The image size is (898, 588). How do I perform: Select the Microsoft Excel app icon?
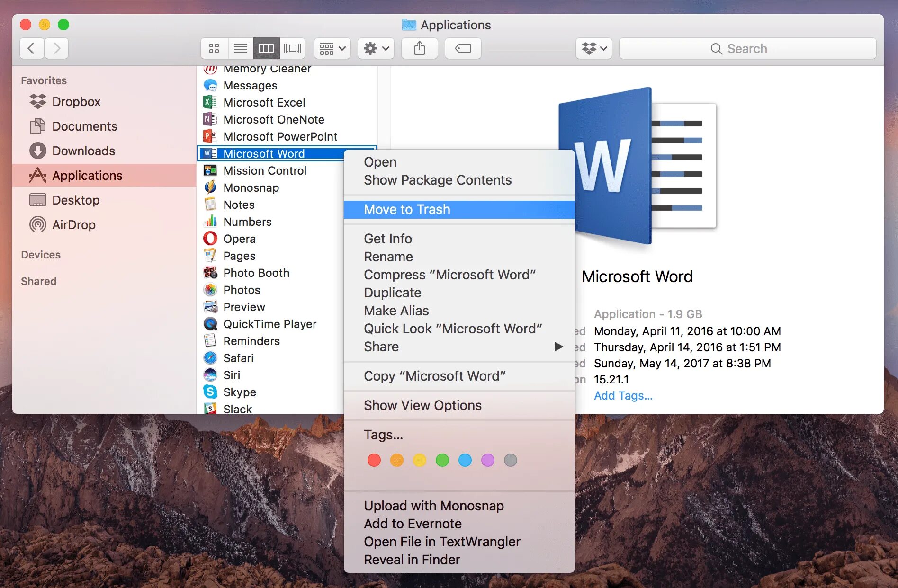click(x=210, y=103)
